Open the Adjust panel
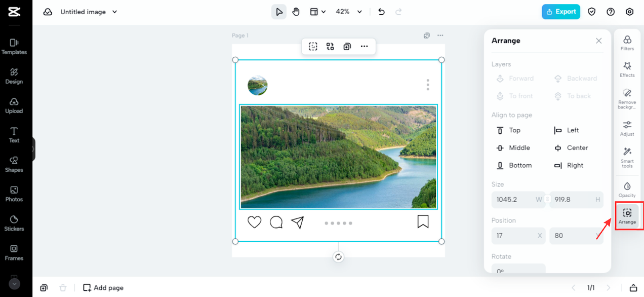 [627, 129]
